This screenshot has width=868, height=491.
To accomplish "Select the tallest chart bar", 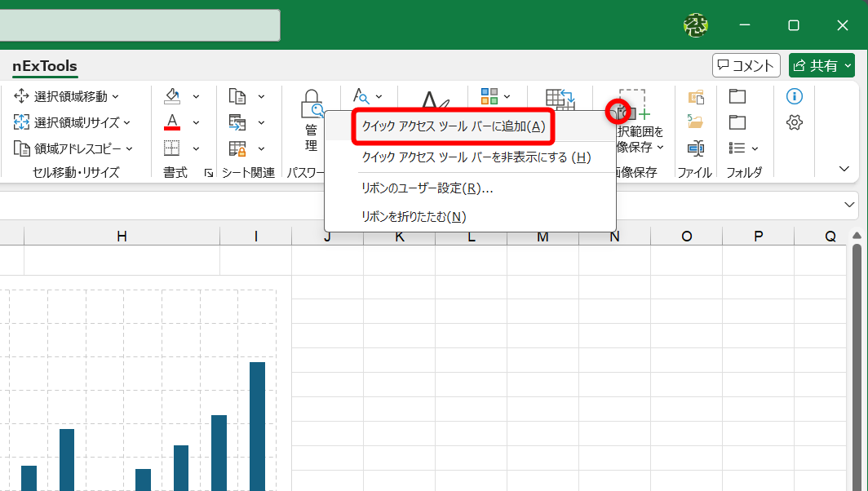I will tap(258, 427).
